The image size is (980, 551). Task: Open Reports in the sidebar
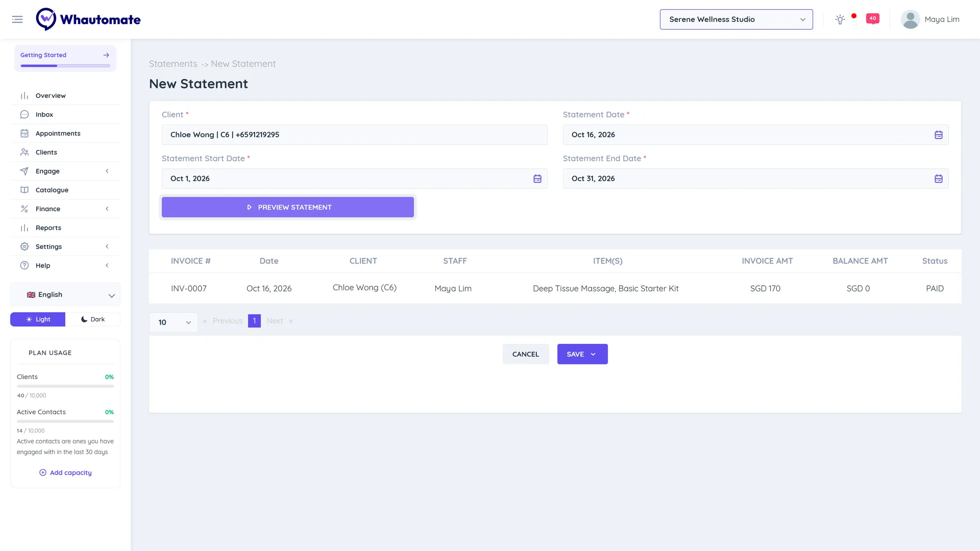point(48,228)
